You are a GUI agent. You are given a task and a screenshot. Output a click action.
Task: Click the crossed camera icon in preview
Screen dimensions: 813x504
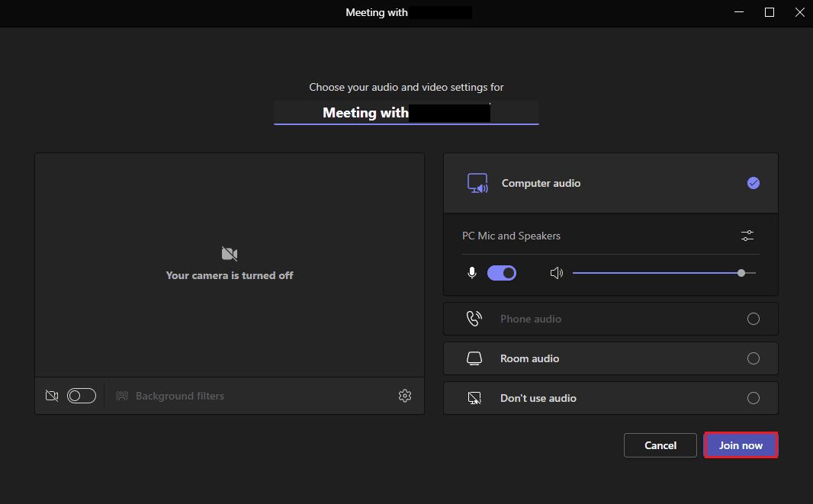[x=229, y=254]
